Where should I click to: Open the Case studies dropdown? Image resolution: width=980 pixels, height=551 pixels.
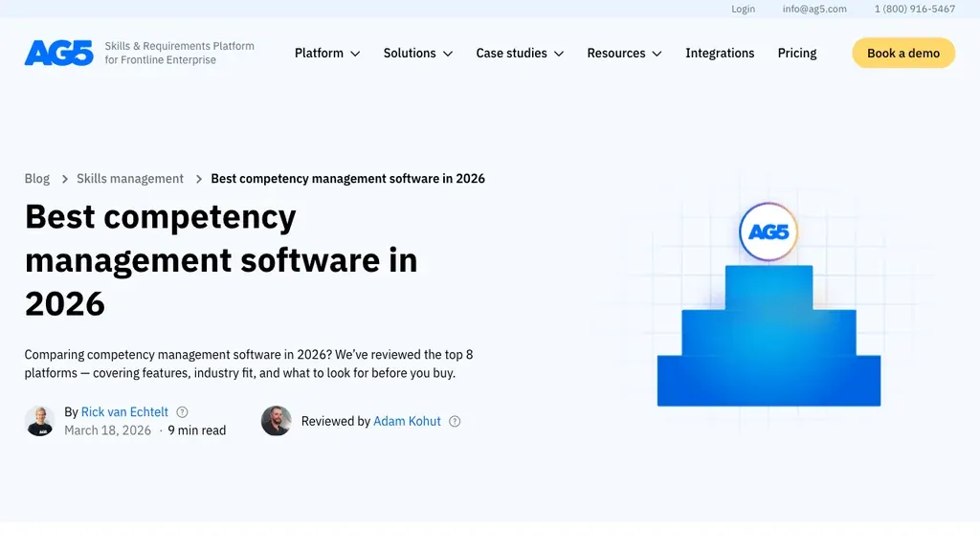click(520, 54)
